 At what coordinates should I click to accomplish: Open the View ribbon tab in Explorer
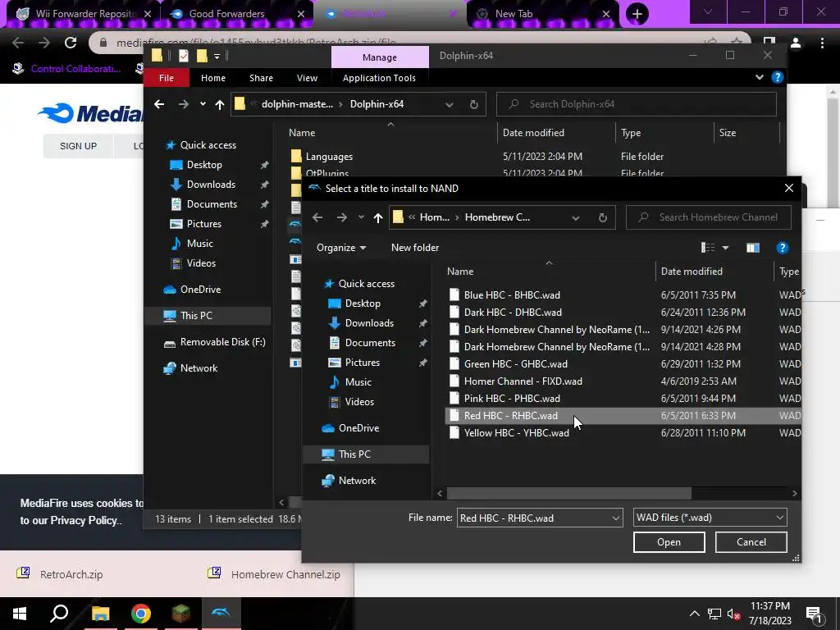pos(307,78)
